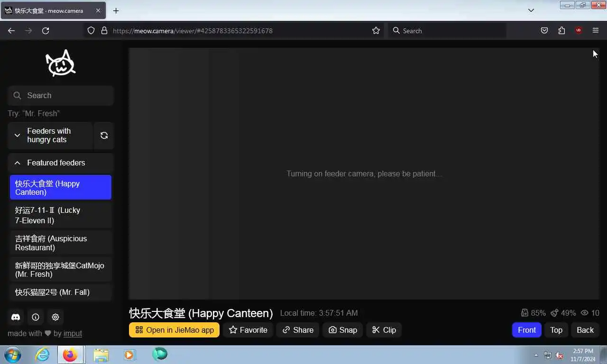This screenshot has width=607, height=364.
Task: Switch to the Top camera view
Action: (556, 330)
